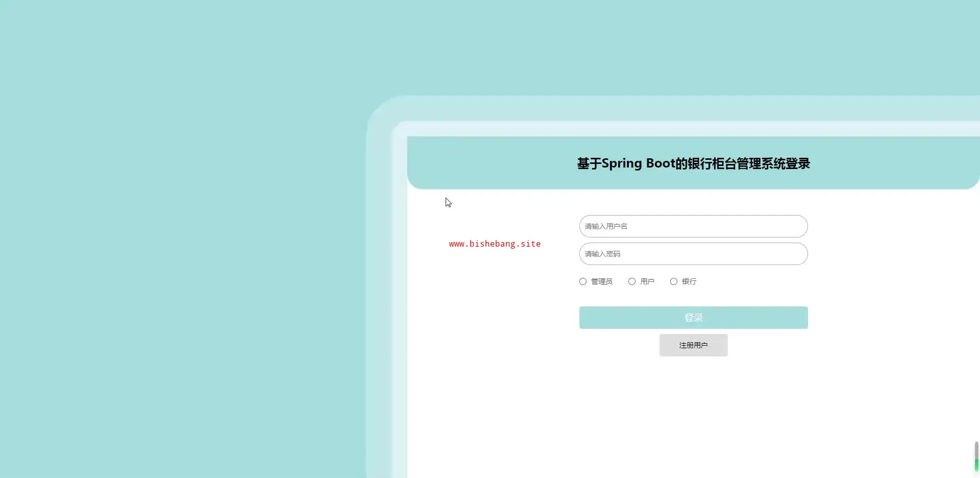Click the 登录 login button
This screenshot has width=980, height=478.
(x=693, y=318)
